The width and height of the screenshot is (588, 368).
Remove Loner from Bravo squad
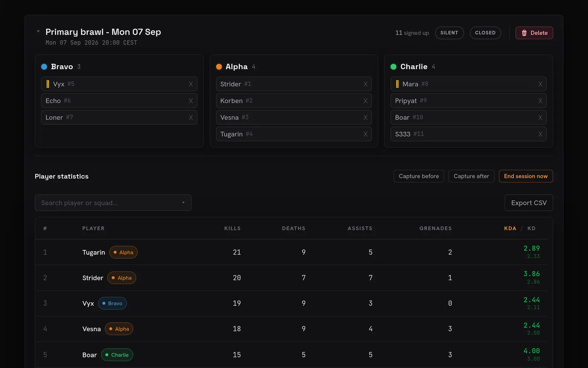(191, 117)
